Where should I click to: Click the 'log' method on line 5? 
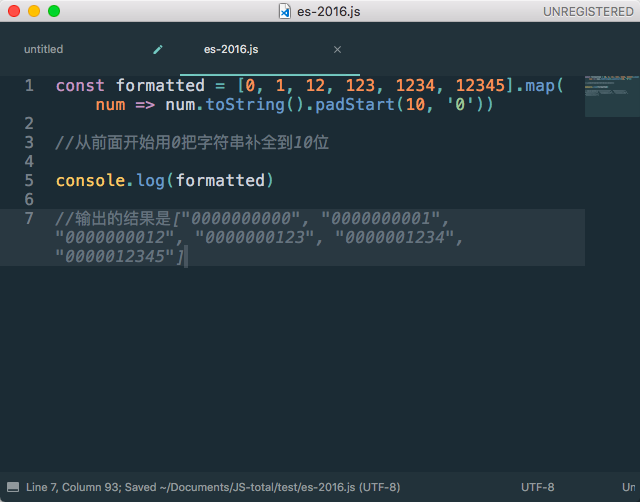(151, 180)
